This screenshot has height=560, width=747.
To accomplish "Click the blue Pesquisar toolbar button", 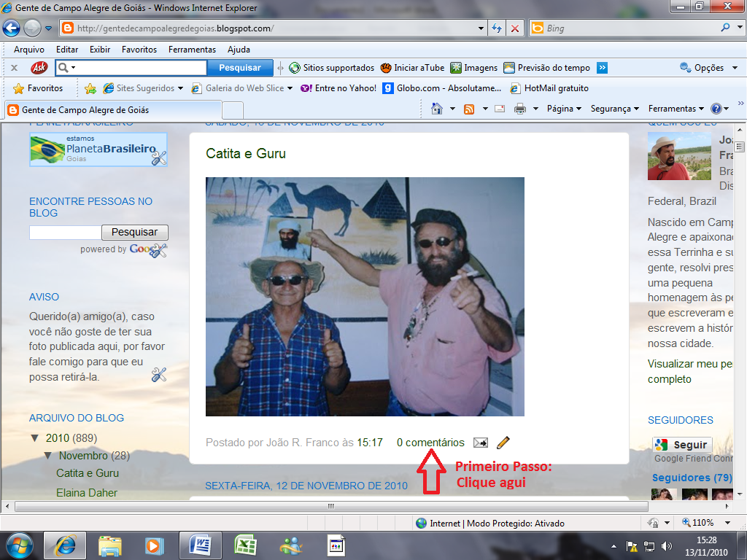I will (x=240, y=68).
